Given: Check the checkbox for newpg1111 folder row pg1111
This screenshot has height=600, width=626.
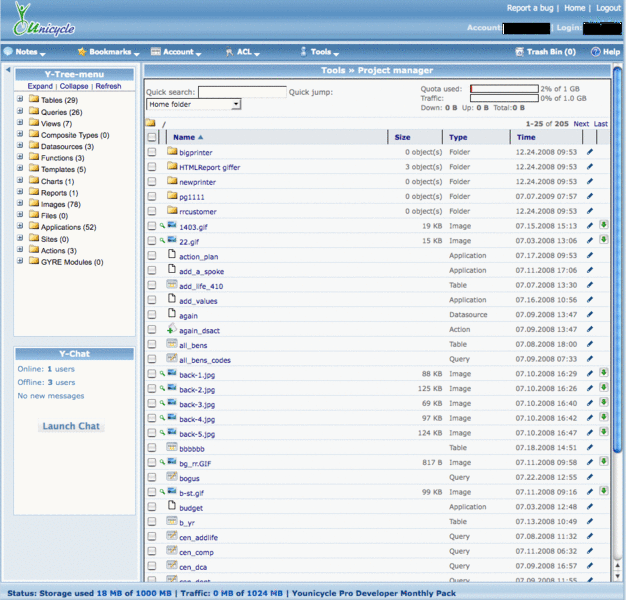Looking at the screenshot, I should [152, 197].
